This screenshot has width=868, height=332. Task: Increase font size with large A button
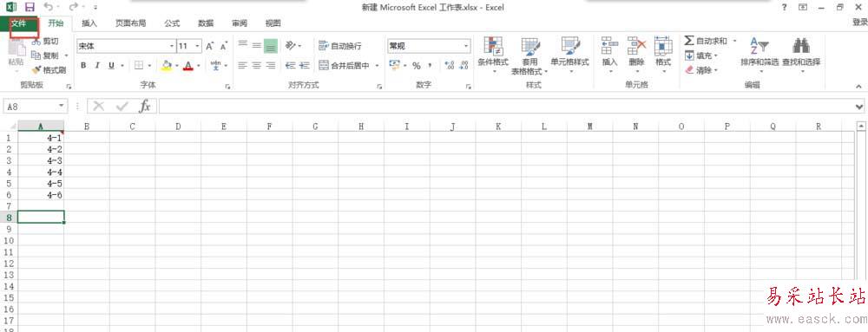(x=210, y=47)
